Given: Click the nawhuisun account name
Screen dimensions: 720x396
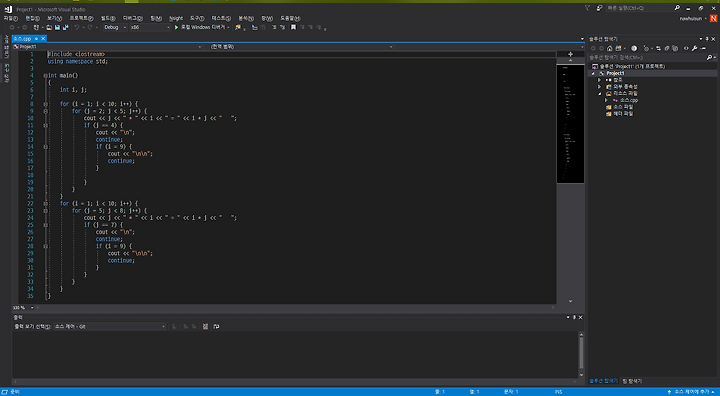Looking at the screenshot, I should (x=691, y=19).
